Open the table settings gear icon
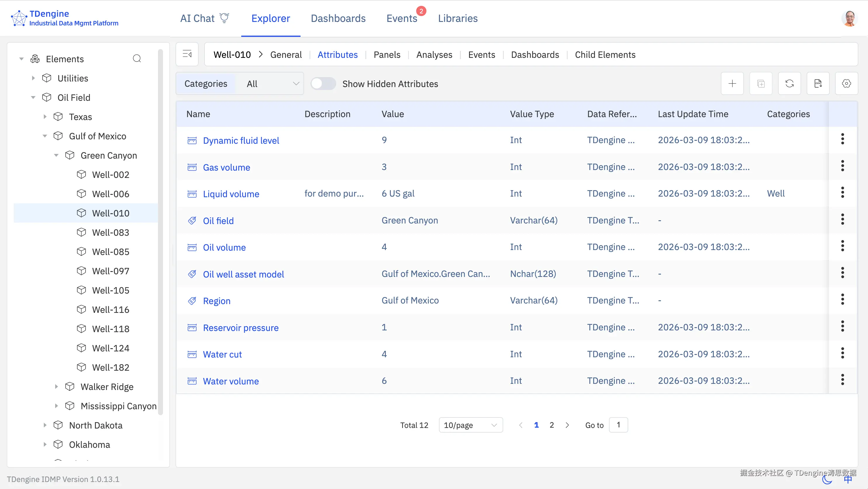This screenshot has width=868, height=489. point(846,84)
